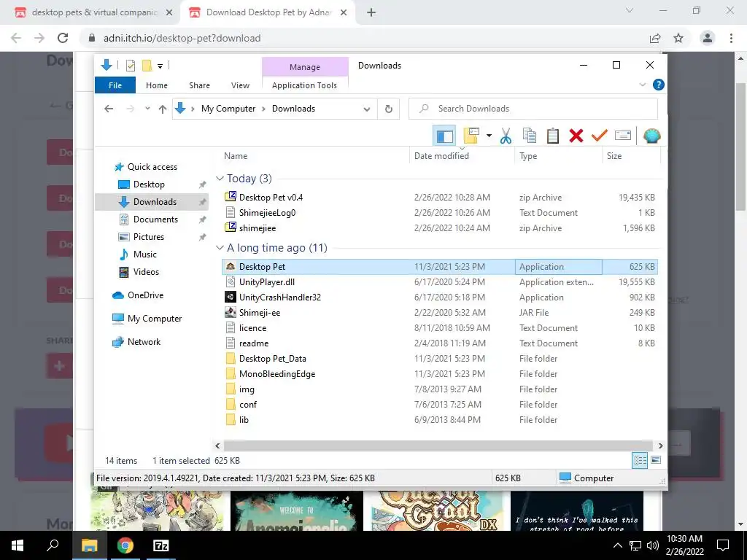
Task: Open the View ribbon tab
Action: click(x=240, y=85)
